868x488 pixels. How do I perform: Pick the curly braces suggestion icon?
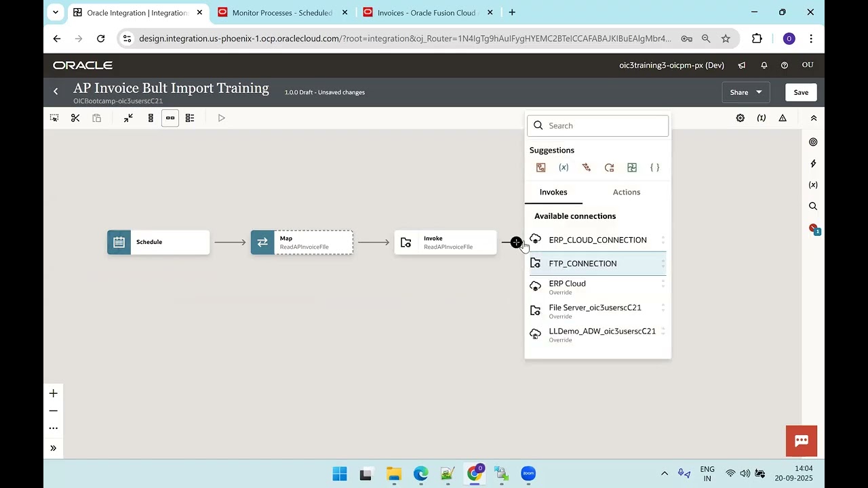tap(654, 167)
